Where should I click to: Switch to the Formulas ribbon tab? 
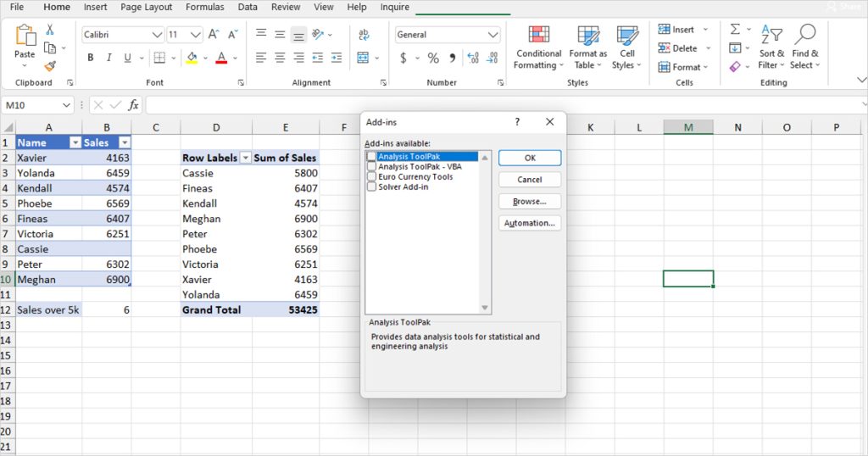point(205,7)
